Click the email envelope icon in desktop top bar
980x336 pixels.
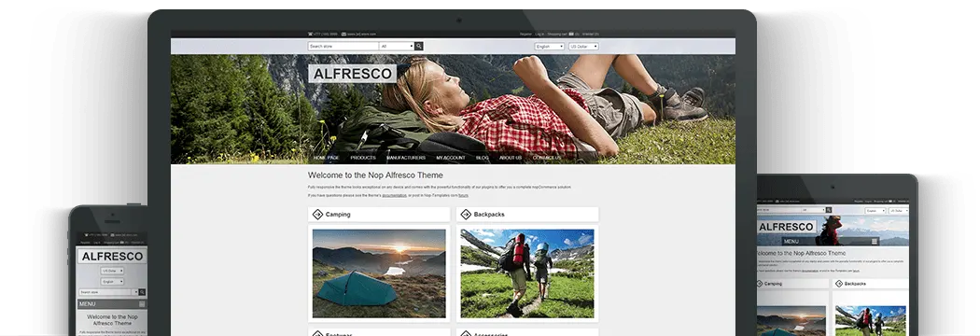(343, 34)
